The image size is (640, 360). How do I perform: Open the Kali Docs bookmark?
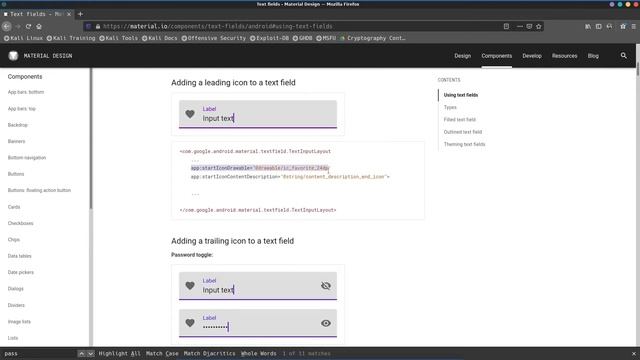(x=160, y=38)
